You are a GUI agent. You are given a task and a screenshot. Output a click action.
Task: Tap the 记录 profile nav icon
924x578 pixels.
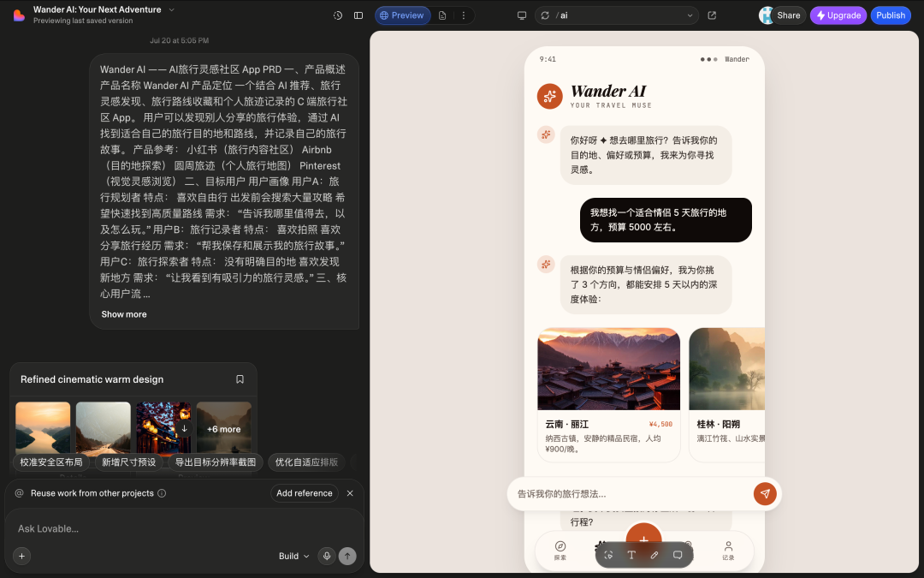(728, 550)
